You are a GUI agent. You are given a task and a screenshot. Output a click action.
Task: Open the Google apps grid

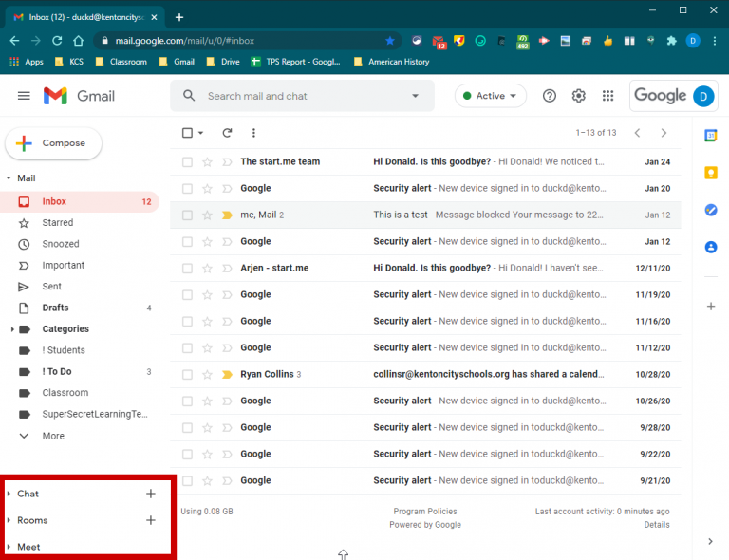tap(607, 96)
